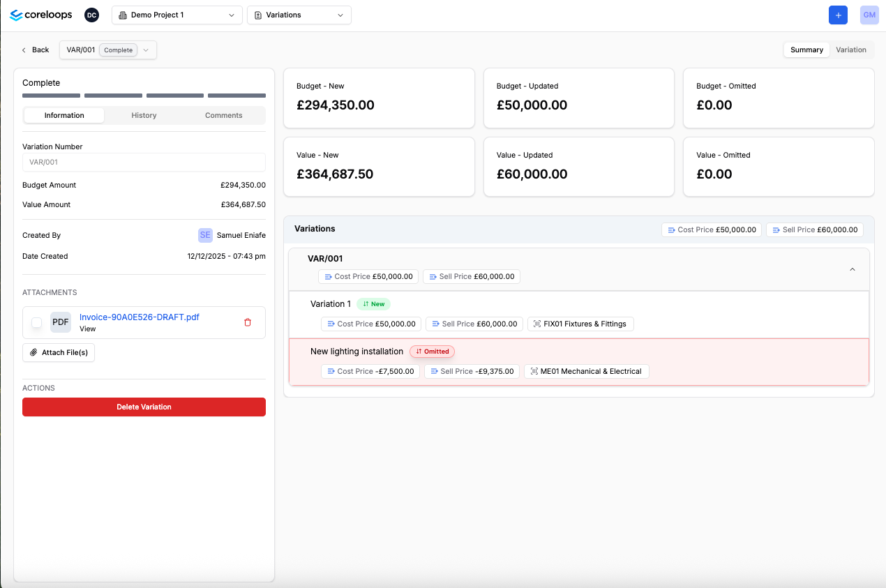Open the Invoice-90A0E526-DRAFT.pdf link
886x588 pixels.
coord(140,317)
